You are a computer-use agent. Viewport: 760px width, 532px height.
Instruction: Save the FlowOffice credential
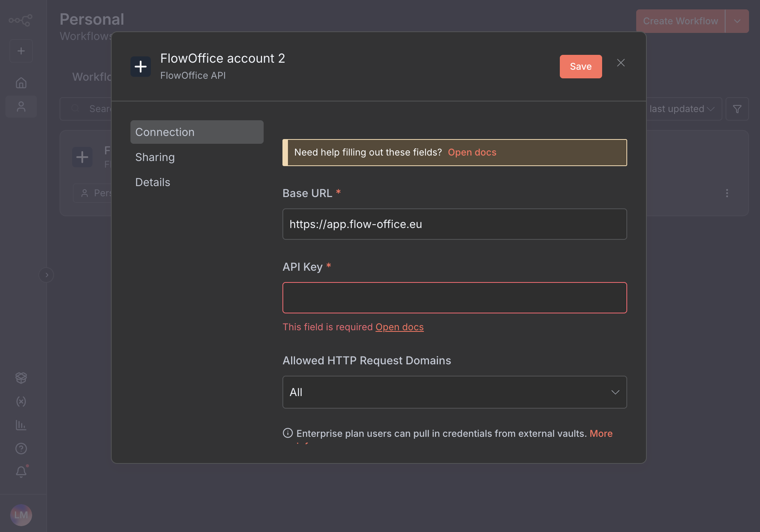pyautogui.click(x=581, y=67)
